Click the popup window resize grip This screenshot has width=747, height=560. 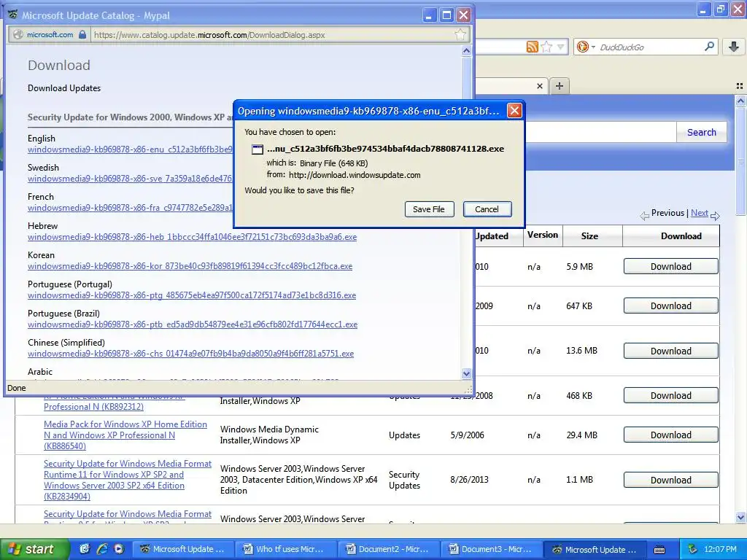click(468, 389)
